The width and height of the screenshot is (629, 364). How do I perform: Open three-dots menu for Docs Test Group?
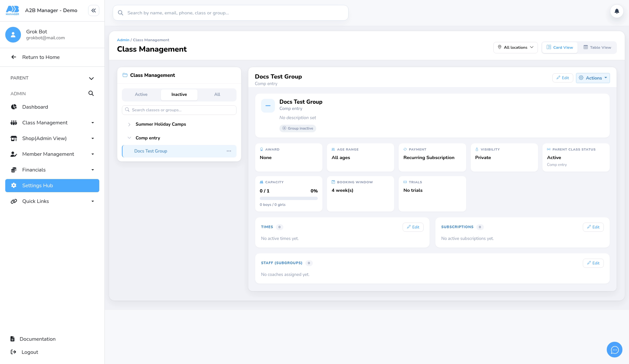[229, 151]
